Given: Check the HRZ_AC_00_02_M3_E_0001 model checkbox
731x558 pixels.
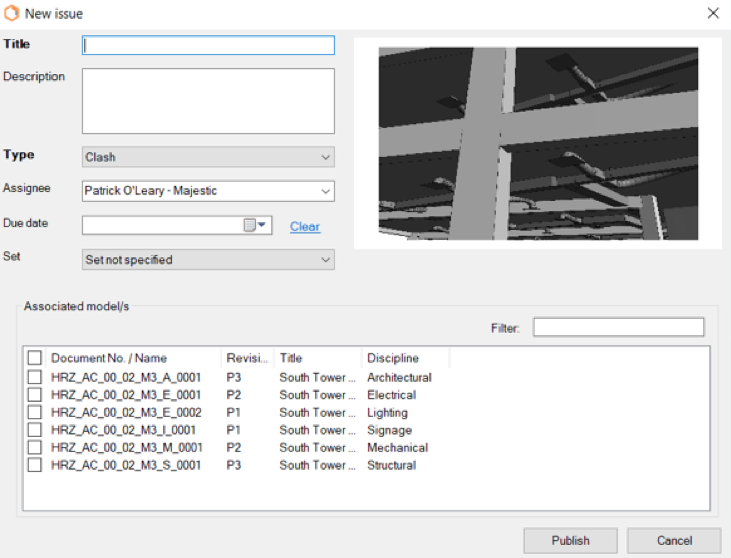Looking at the screenshot, I should click(x=34, y=394).
